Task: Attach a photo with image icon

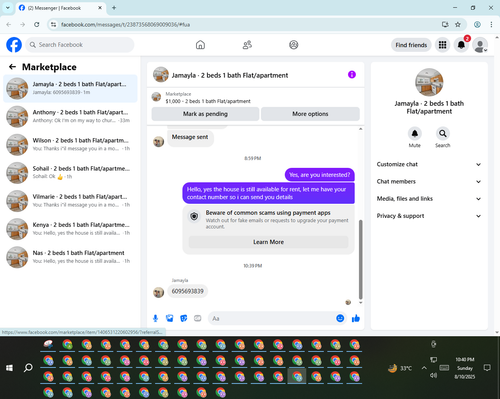Action: [170, 318]
